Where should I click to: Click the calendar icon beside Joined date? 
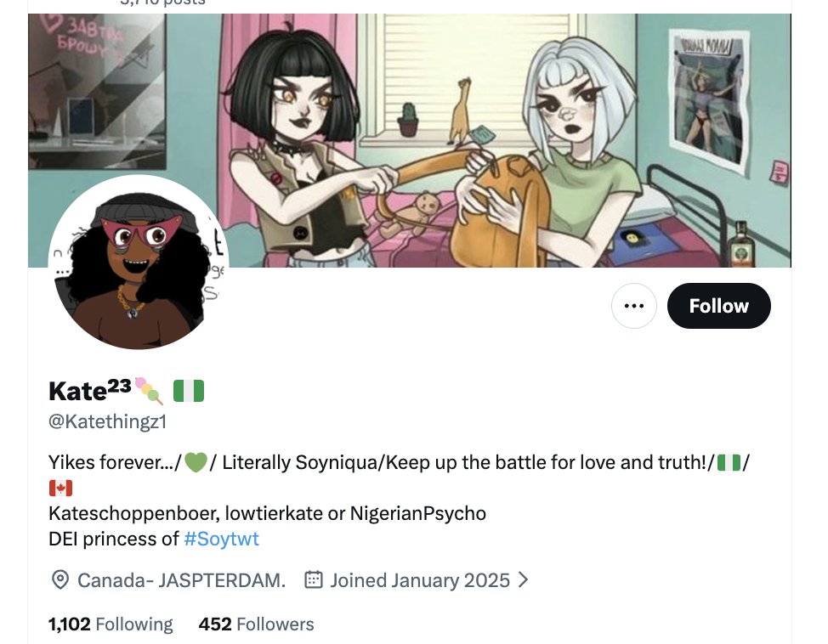coord(314,580)
